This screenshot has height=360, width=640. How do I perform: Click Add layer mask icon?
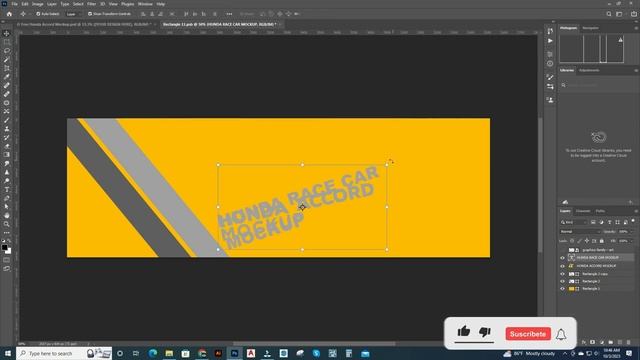[593, 342]
